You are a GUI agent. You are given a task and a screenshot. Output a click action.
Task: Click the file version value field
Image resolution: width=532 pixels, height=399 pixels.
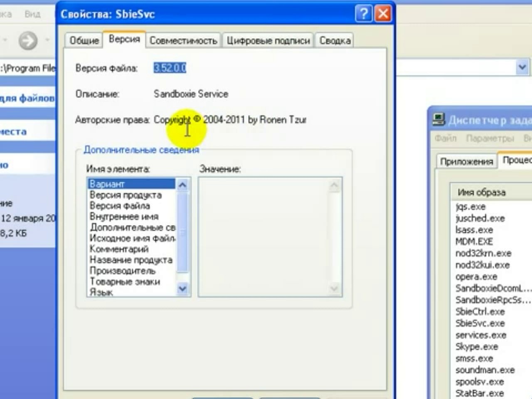pyautogui.click(x=170, y=68)
